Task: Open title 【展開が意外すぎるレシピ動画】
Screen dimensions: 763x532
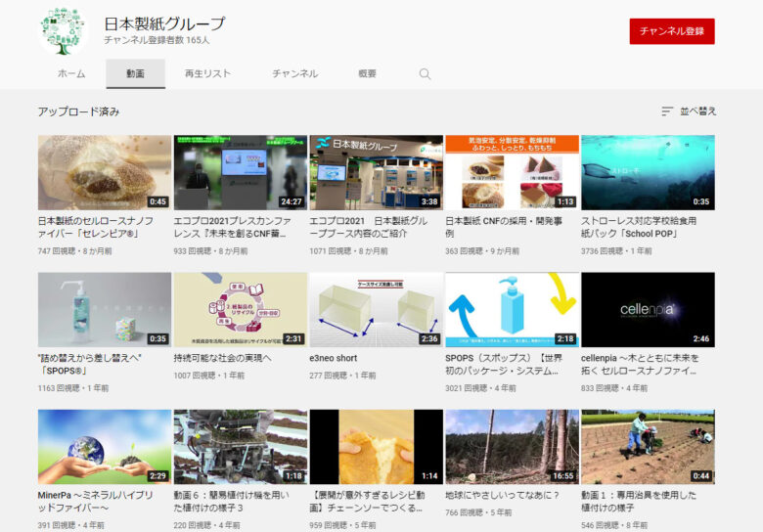Action: click(367, 502)
